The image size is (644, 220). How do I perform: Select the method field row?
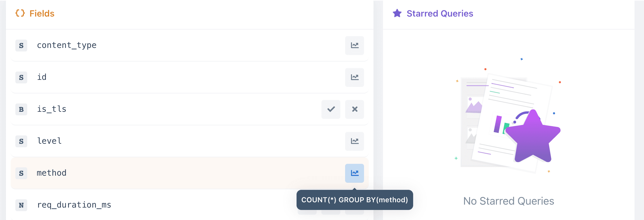tap(190, 173)
